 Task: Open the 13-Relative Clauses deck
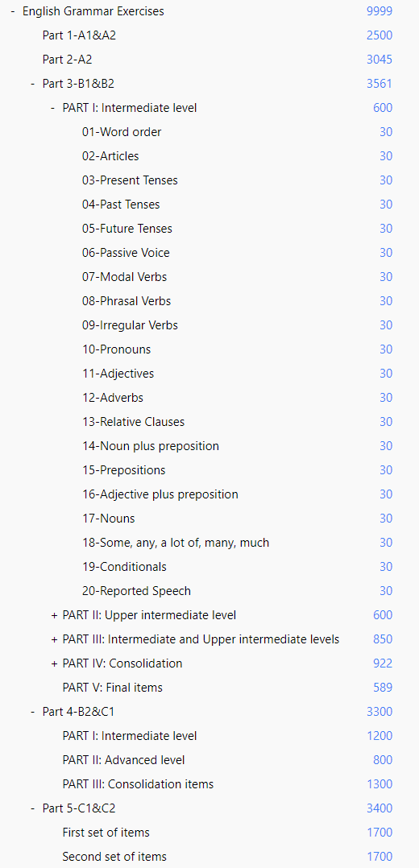[x=134, y=422]
